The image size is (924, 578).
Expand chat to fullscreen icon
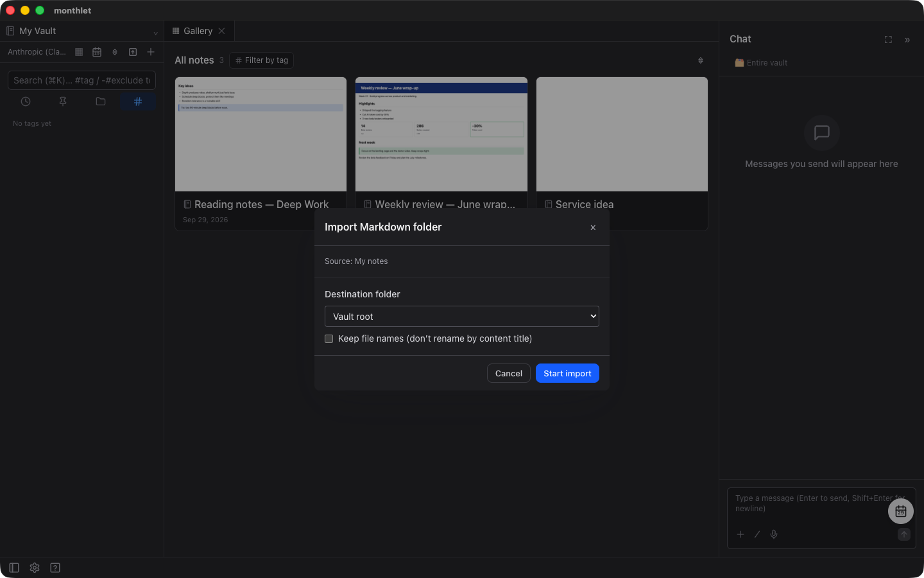point(888,40)
